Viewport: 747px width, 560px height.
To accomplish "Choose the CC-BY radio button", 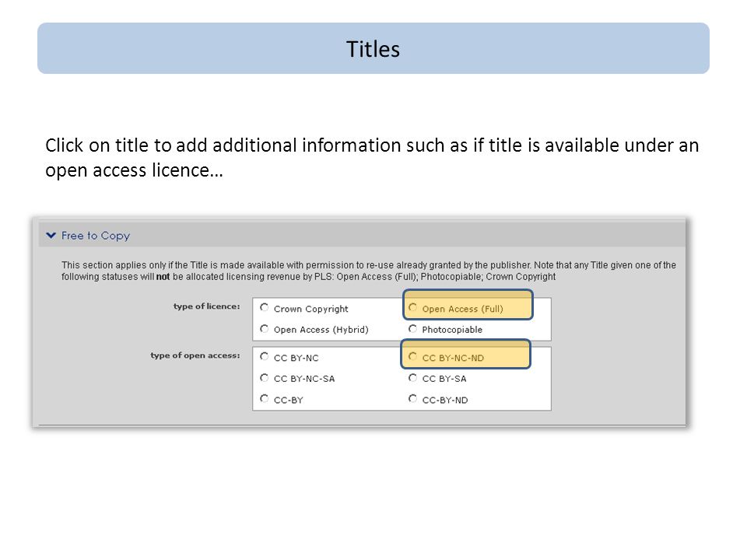I will tap(265, 398).
